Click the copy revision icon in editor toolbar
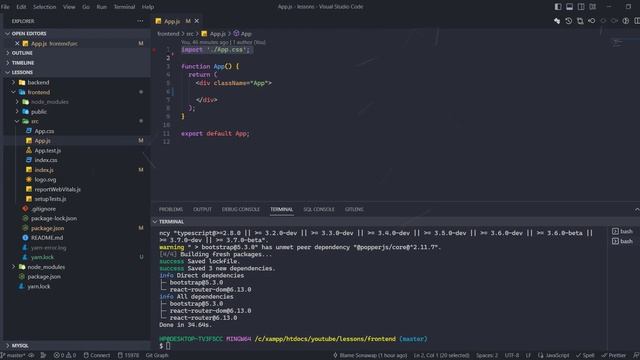The image size is (640, 360). click(580, 21)
